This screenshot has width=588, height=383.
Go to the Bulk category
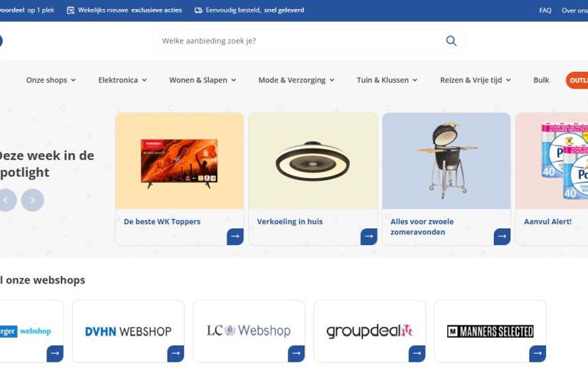pyautogui.click(x=541, y=80)
